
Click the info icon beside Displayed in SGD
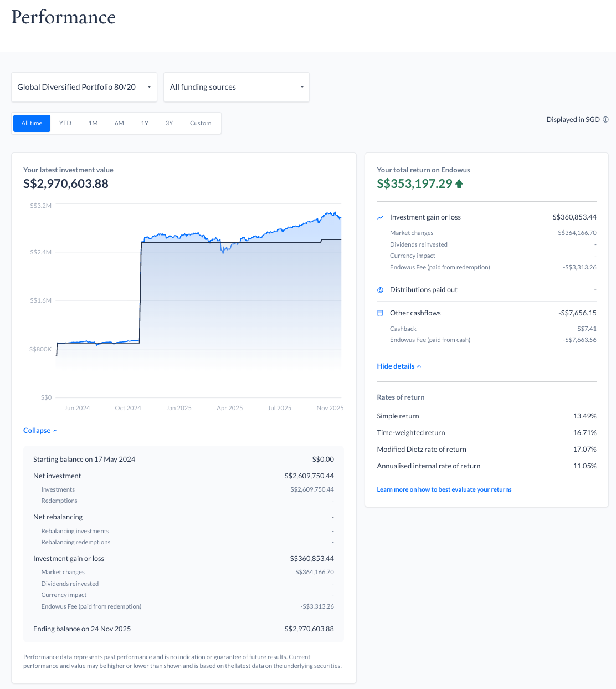click(605, 120)
